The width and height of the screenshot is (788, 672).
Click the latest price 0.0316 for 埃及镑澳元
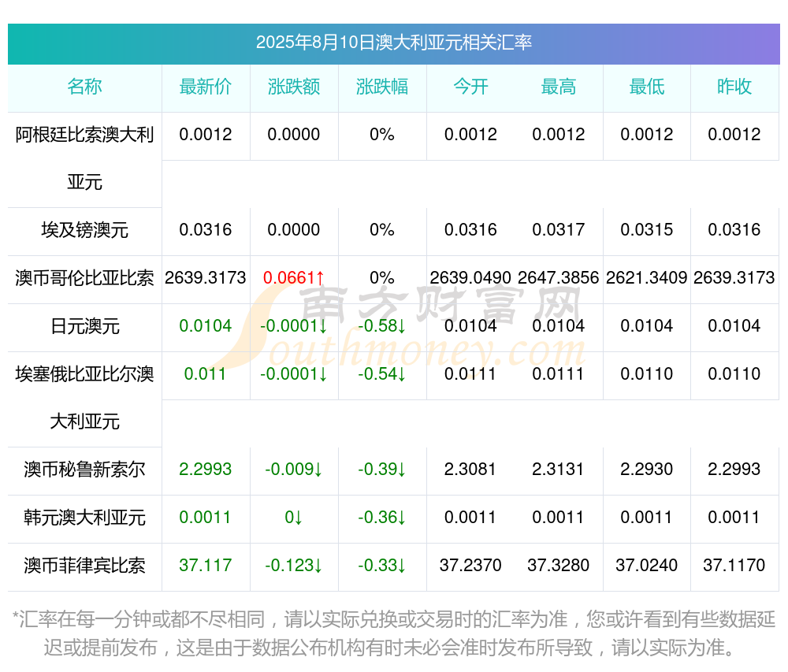[206, 230]
